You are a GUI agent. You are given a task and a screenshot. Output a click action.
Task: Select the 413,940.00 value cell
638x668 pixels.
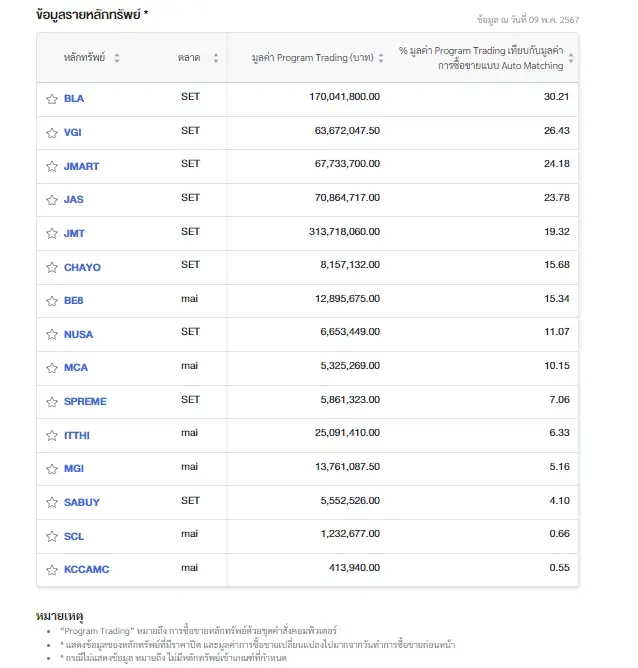pyautogui.click(x=354, y=567)
